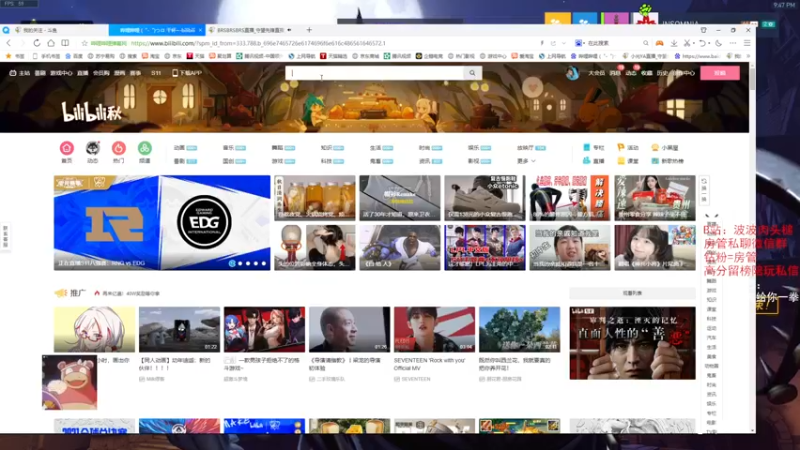Open the user avatar in bilibili header
Viewport: 800px width, 450px height.
coord(572,73)
